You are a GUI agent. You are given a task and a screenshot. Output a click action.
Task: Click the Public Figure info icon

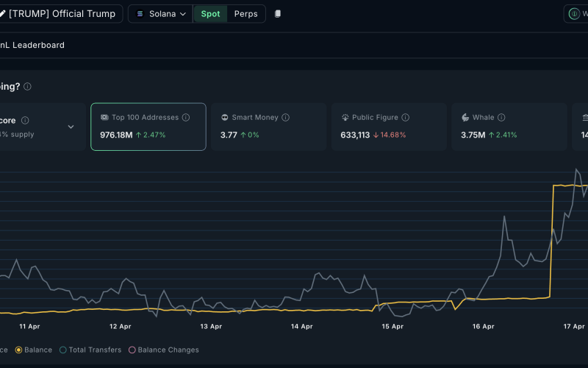[x=406, y=118]
